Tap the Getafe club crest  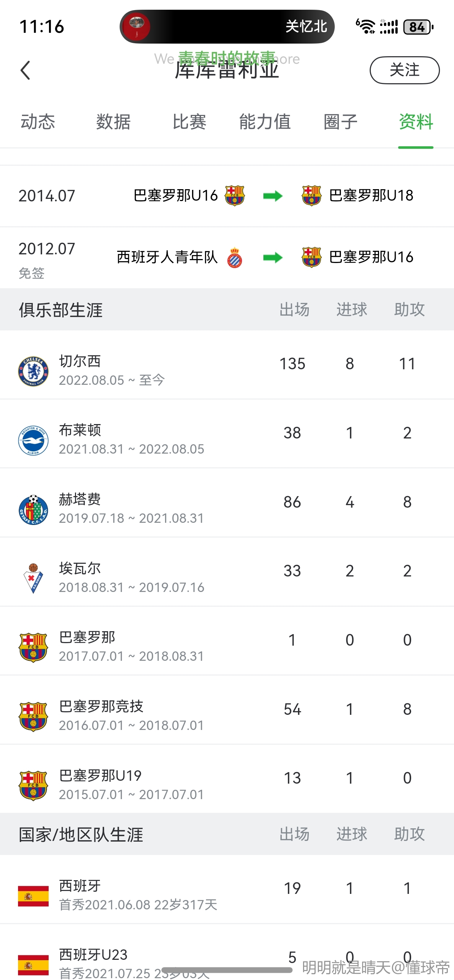(34, 509)
